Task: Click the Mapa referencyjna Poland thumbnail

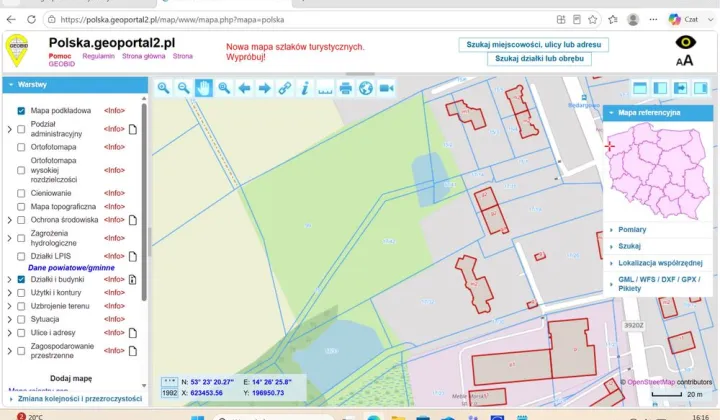Action: 658,171
